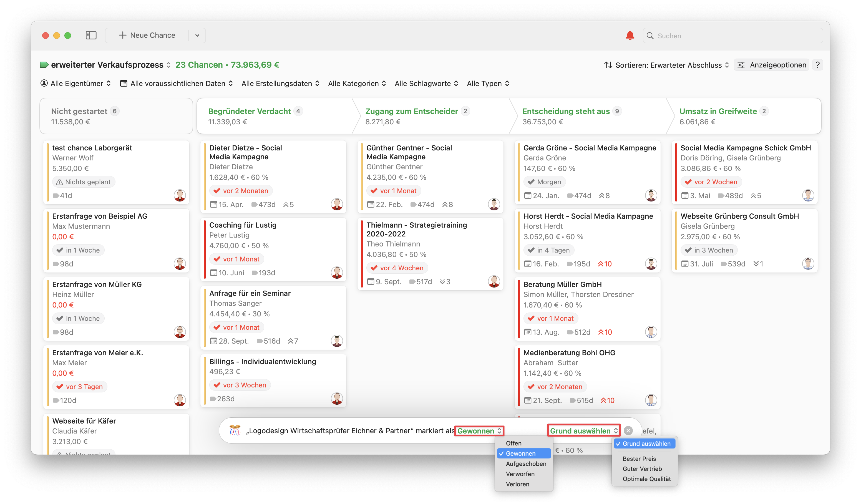Viewport: 861px width, 504px height.
Task: Choose 'Bester Preis' as reason
Action: coord(639,458)
